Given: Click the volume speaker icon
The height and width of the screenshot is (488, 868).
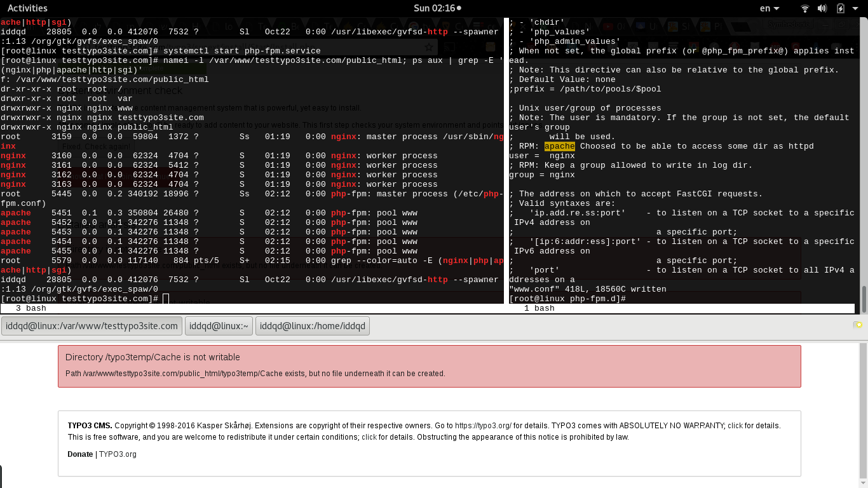Looking at the screenshot, I should point(822,8).
